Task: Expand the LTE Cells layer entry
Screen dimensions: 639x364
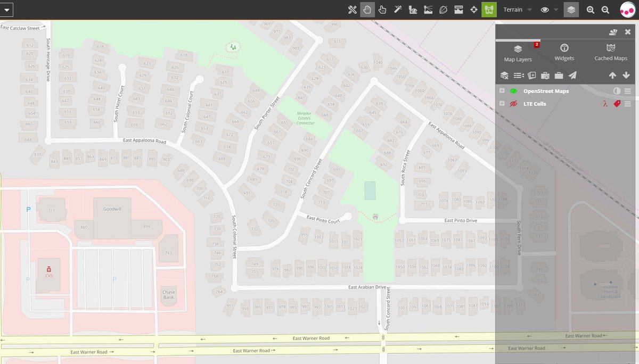Action: [x=502, y=104]
